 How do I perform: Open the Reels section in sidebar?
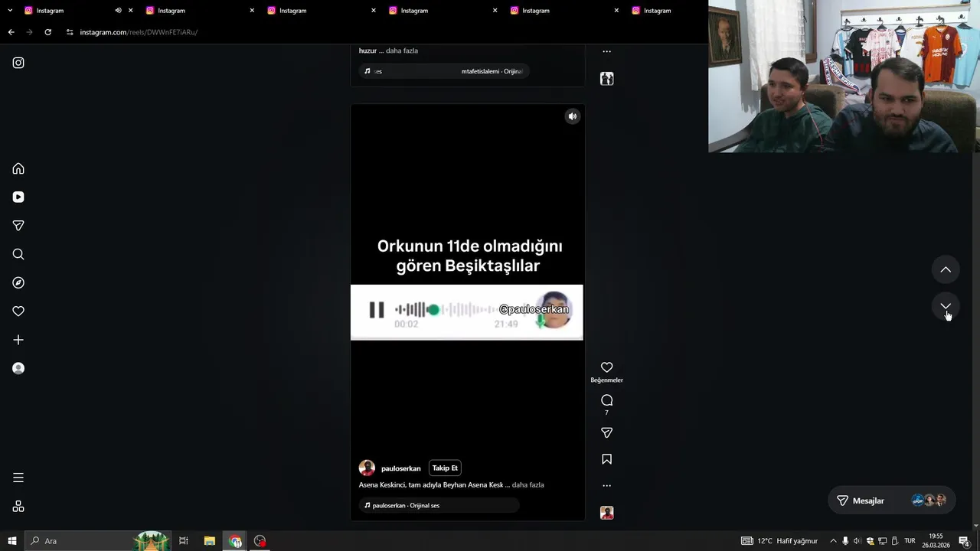pyautogui.click(x=18, y=197)
